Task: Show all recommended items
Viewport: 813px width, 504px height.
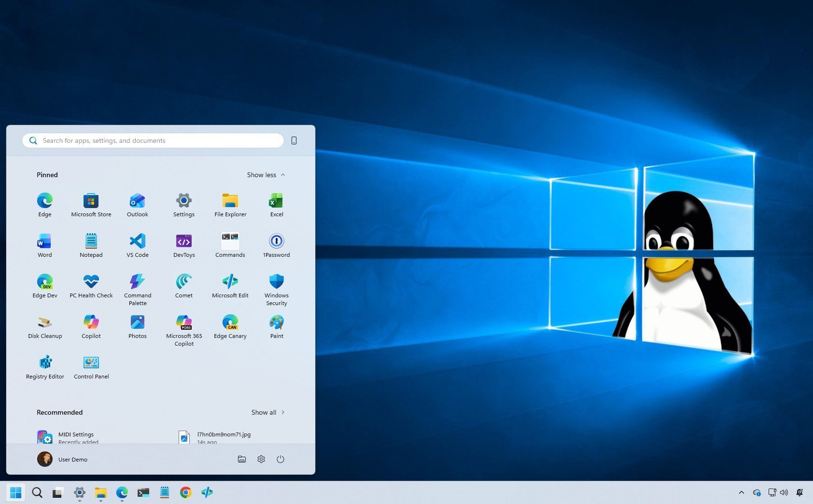Action: tap(267, 412)
